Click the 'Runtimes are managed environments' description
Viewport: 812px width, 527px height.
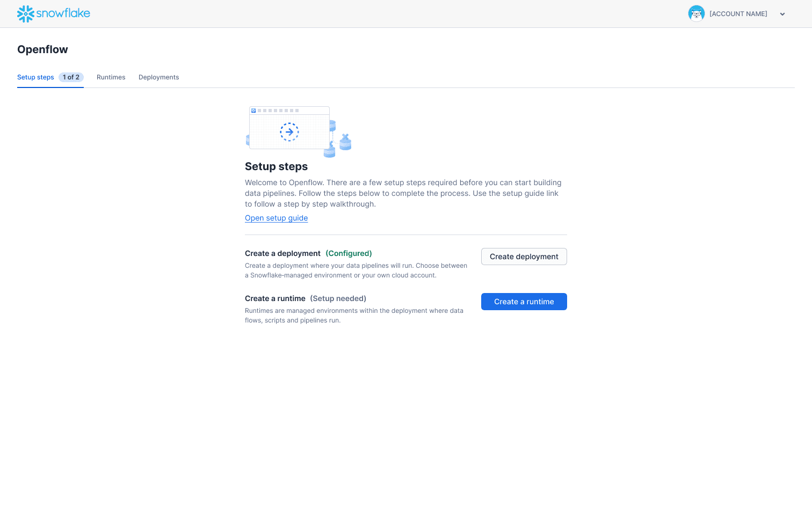(x=354, y=316)
